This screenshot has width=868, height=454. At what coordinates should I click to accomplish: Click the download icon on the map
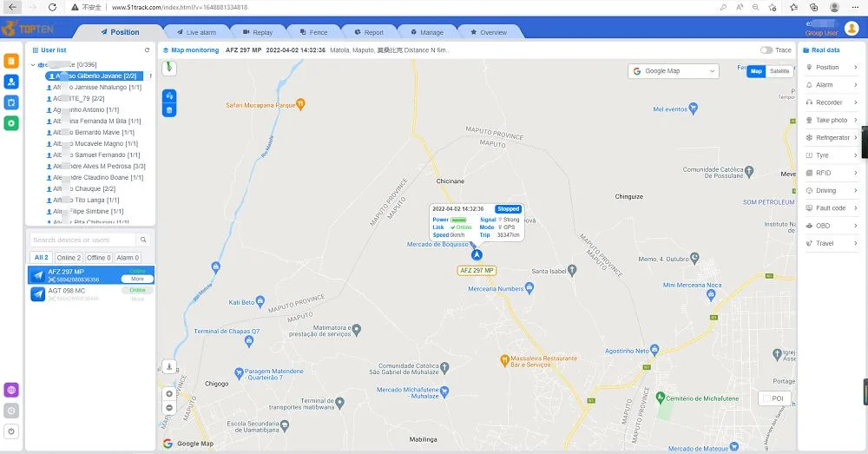tap(169, 366)
